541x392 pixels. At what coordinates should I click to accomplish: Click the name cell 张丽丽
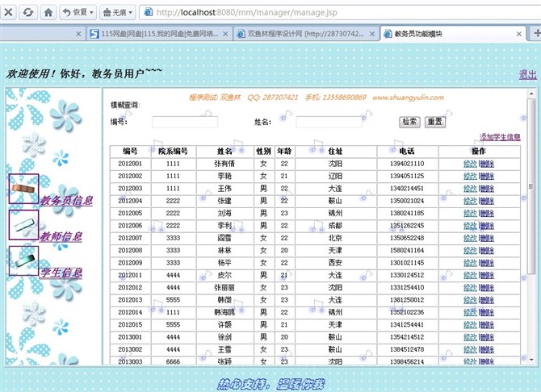[224, 288]
